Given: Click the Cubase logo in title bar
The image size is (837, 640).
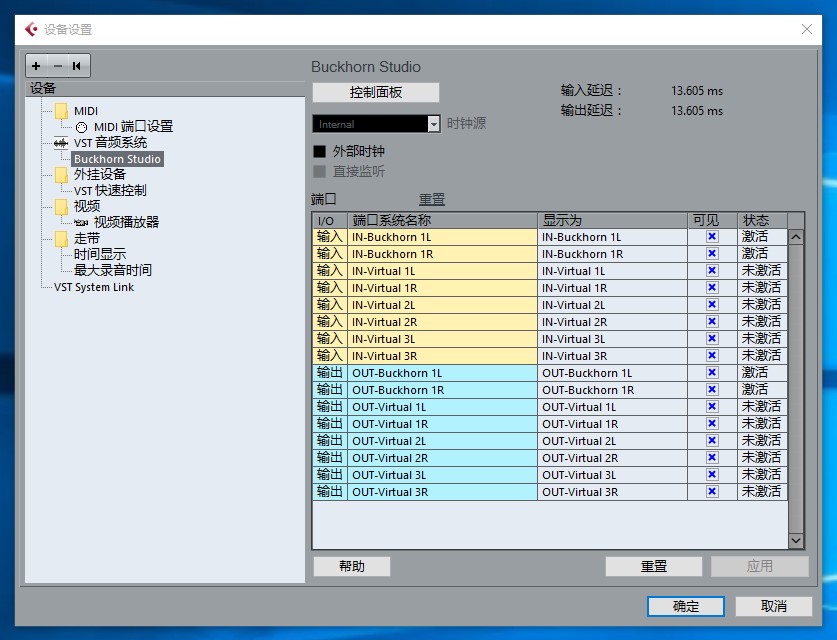Looking at the screenshot, I should [x=31, y=29].
